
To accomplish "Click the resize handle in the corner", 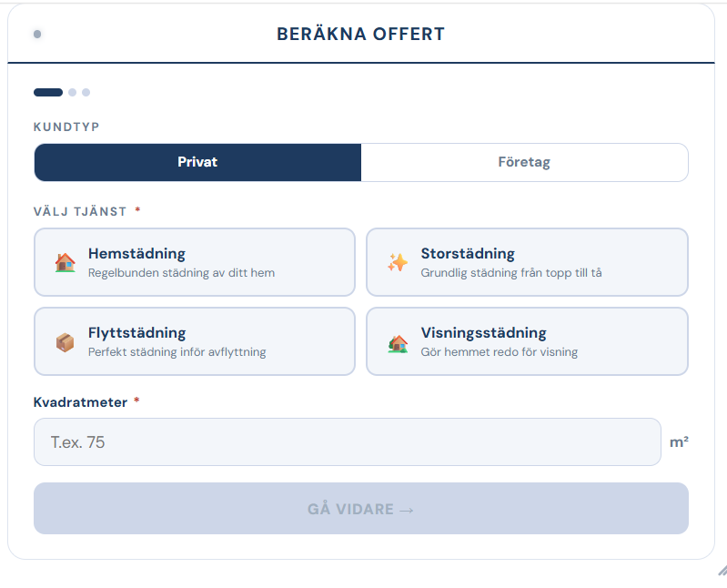I will [722, 571].
